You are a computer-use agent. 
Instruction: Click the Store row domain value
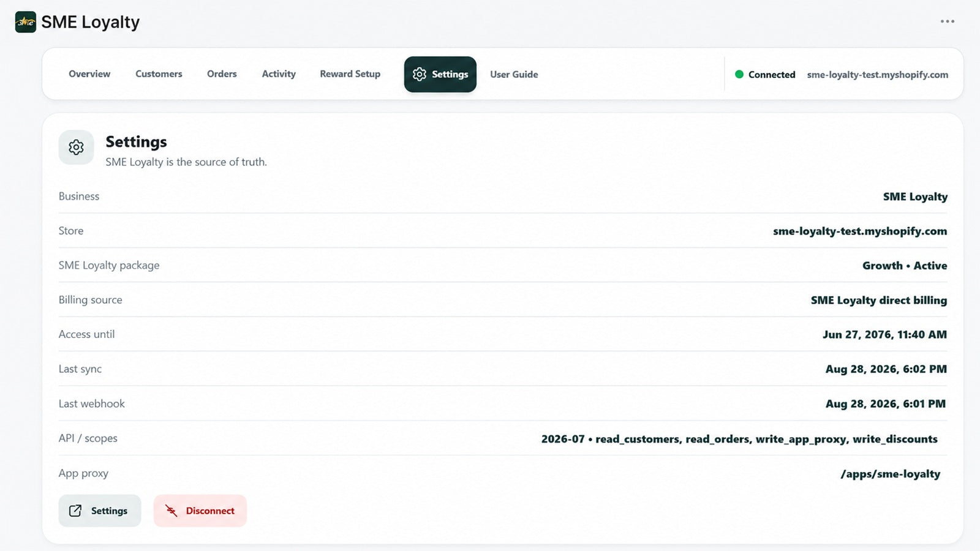tap(860, 231)
